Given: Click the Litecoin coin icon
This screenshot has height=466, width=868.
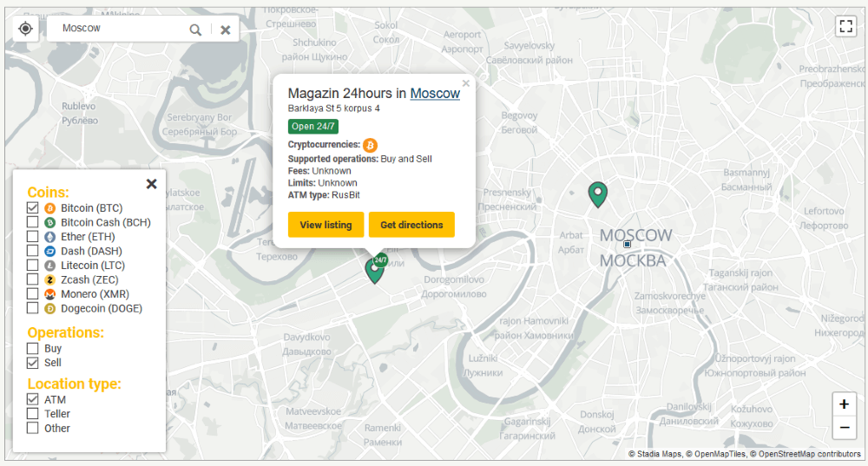Looking at the screenshot, I should [49, 266].
